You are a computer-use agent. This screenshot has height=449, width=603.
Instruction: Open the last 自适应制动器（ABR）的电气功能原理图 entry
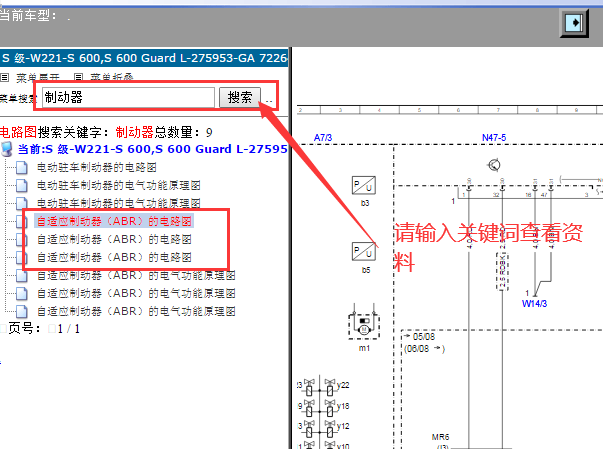click(136, 311)
